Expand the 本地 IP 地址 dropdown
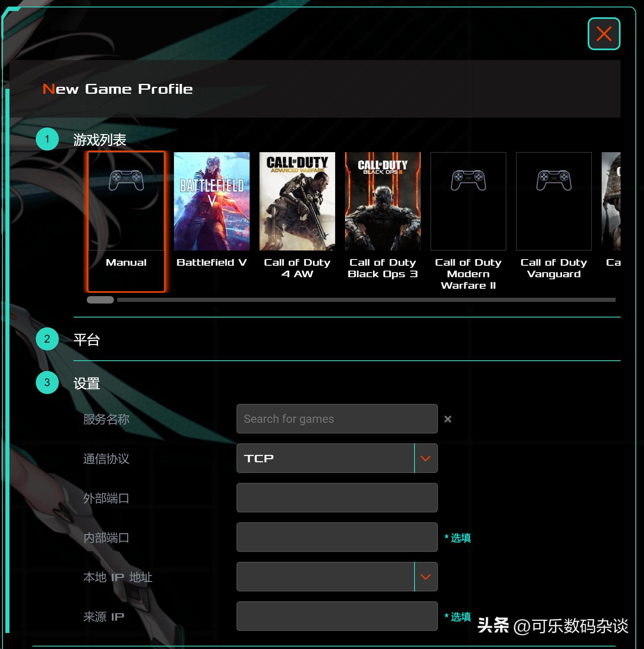Viewport: 644px width, 649px height. 337,577
